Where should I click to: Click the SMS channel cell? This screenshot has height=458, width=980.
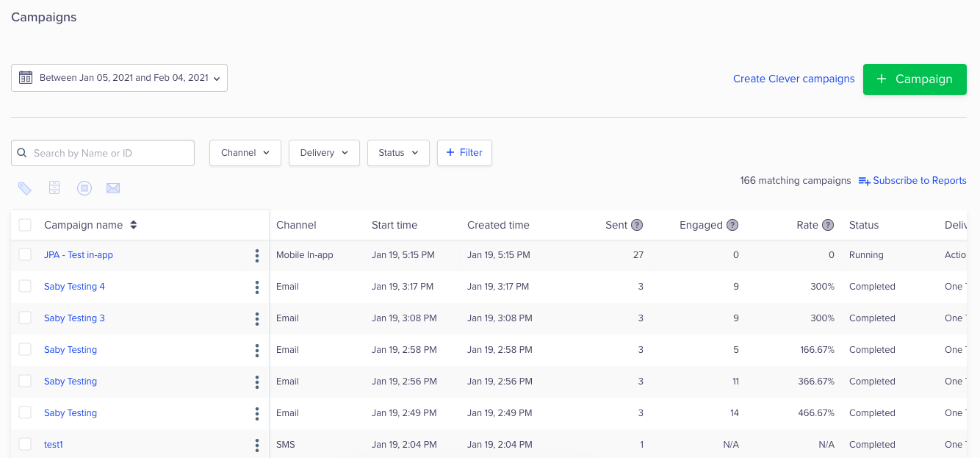[x=286, y=445]
